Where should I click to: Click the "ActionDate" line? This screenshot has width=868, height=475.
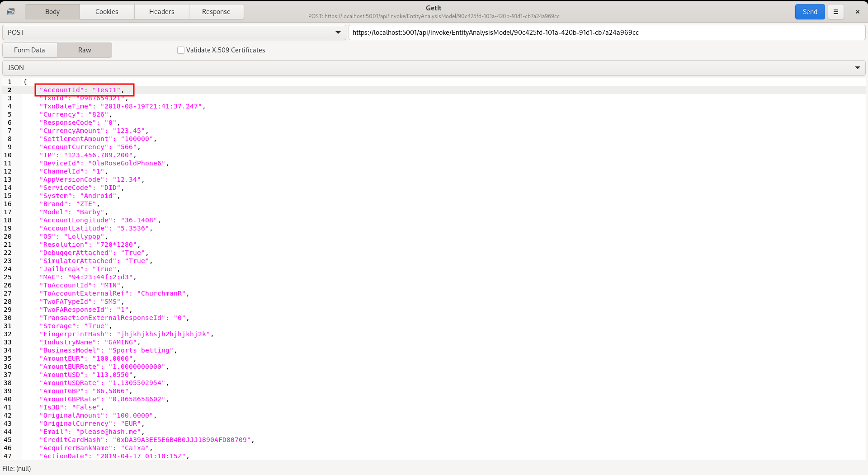pos(114,456)
